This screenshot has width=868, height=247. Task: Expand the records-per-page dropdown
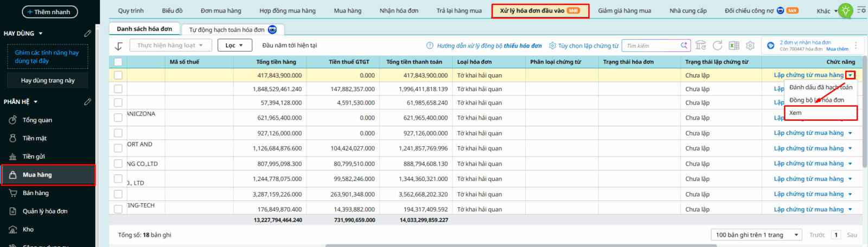coord(756,235)
